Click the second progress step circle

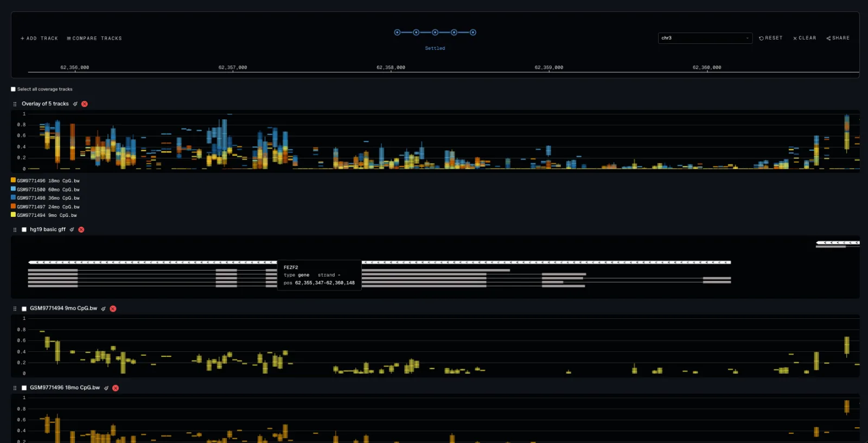416,33
